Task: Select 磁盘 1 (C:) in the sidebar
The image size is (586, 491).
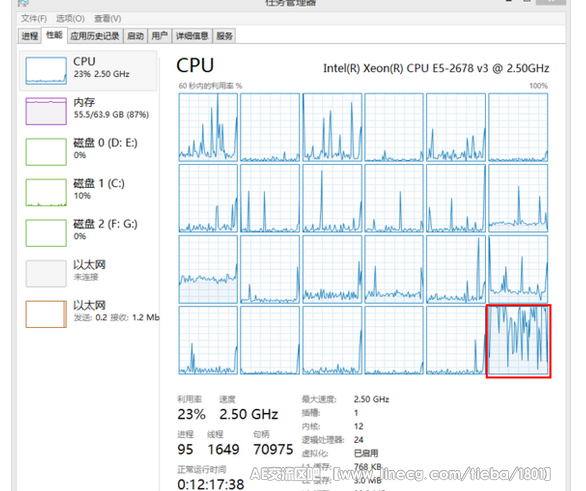Action: pyautogui.click(x=88, y=192)
